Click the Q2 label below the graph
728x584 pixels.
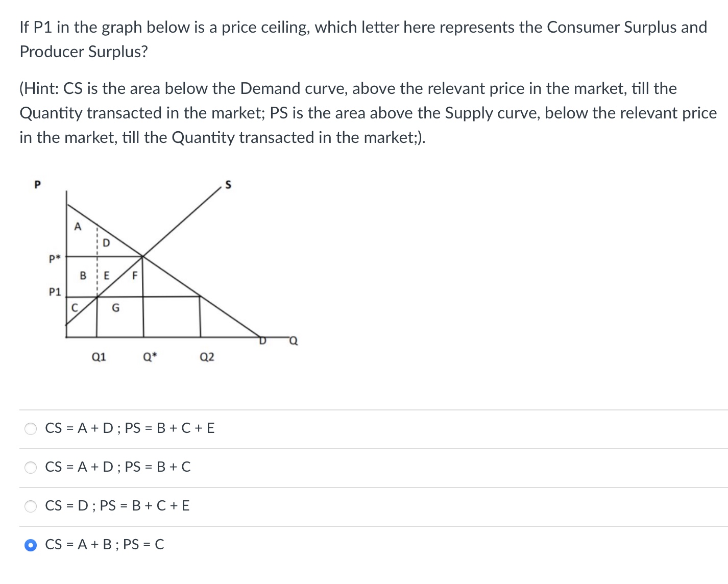point(206,357)
